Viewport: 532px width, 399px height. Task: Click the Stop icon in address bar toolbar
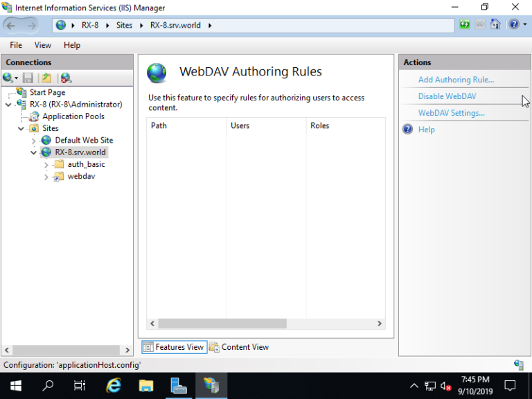[480, 24]
